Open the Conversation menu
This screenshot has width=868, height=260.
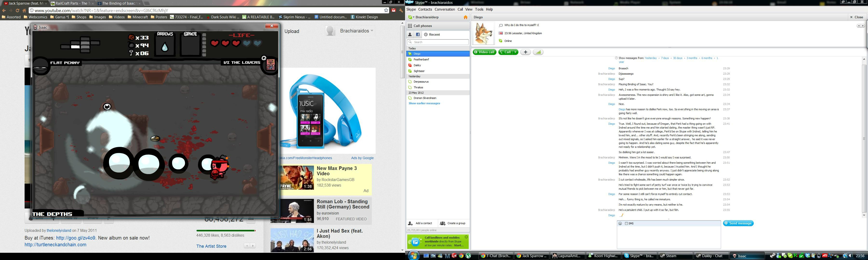click(x=444, y=9)
